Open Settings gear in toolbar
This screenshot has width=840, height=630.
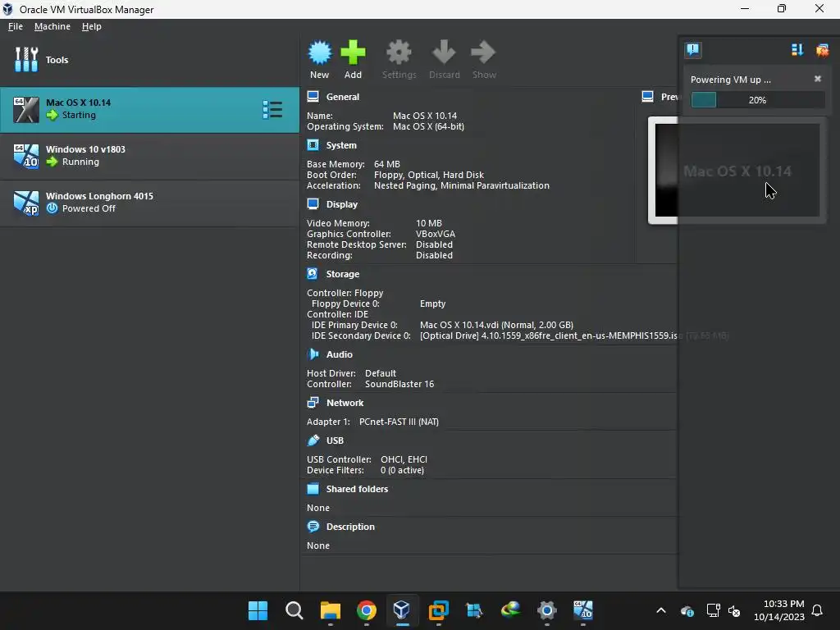(399, 52)
